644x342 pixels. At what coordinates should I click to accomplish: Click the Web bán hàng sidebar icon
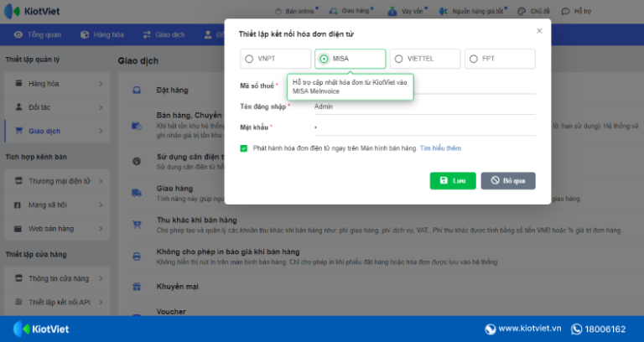pos(17,228)
